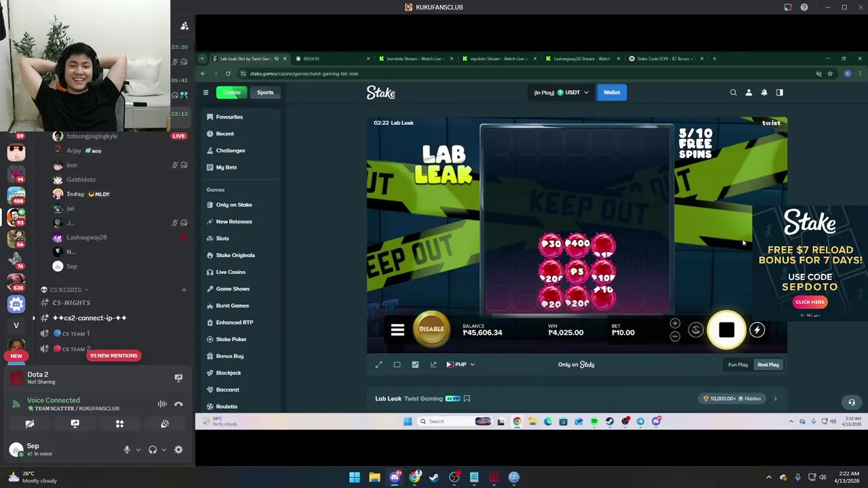868x488 pixels.
Task: Switch to the sepdoto Stream browser tab
Action: point(498,58)
